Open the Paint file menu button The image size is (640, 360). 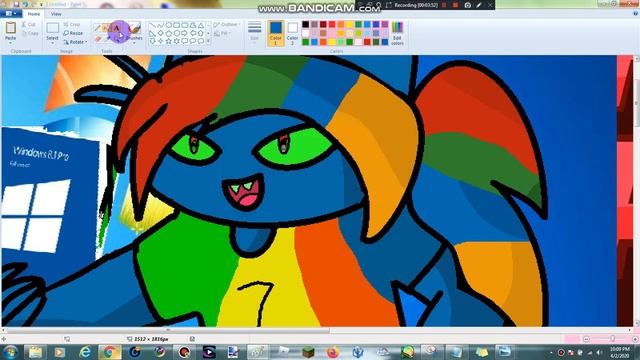click(11, 14)
